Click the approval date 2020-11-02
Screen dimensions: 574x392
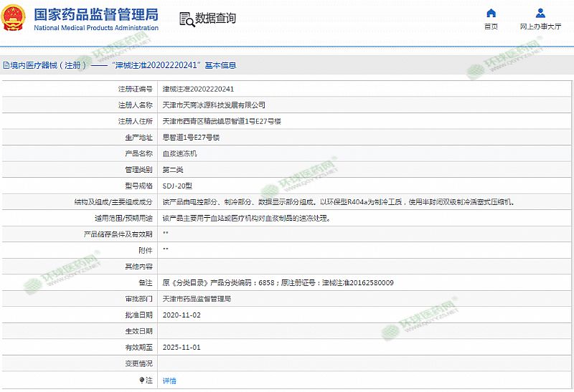(x=182, y=315)
